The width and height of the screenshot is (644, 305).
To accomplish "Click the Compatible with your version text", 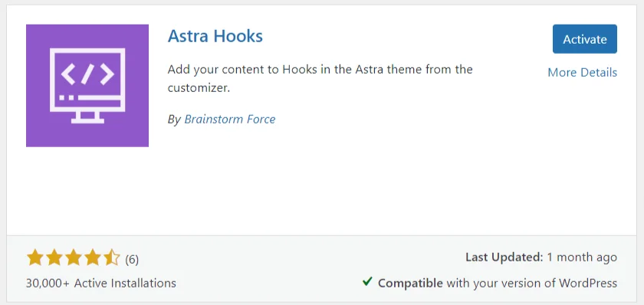I will (x=498, y=284).
